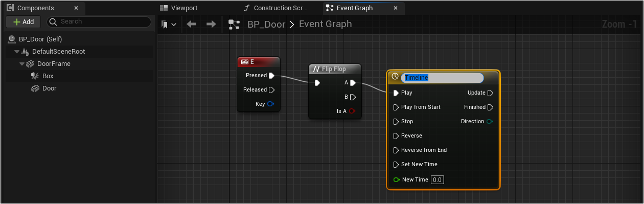Viewport: 644px width, 204px height.
Task: Click the Flip Flop input exec pin
Action: click(317, 83)
